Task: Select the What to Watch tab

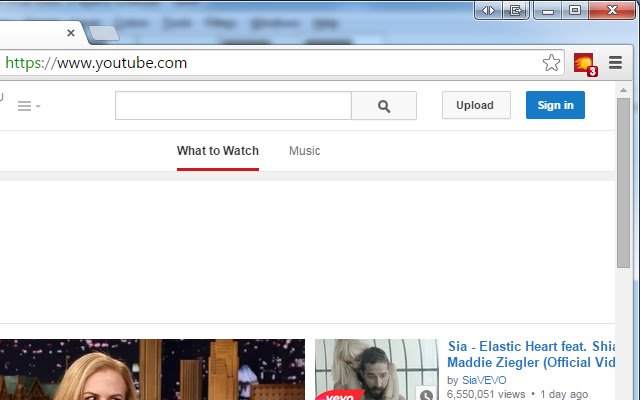Action: pyautogui.click(x=218, y=151)
